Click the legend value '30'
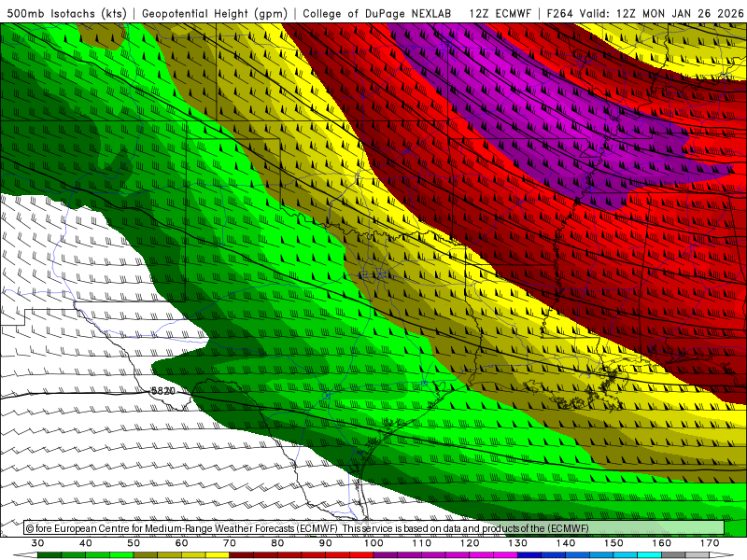The height and width of the screenshot is (560, 747). (x=37, y=543)
